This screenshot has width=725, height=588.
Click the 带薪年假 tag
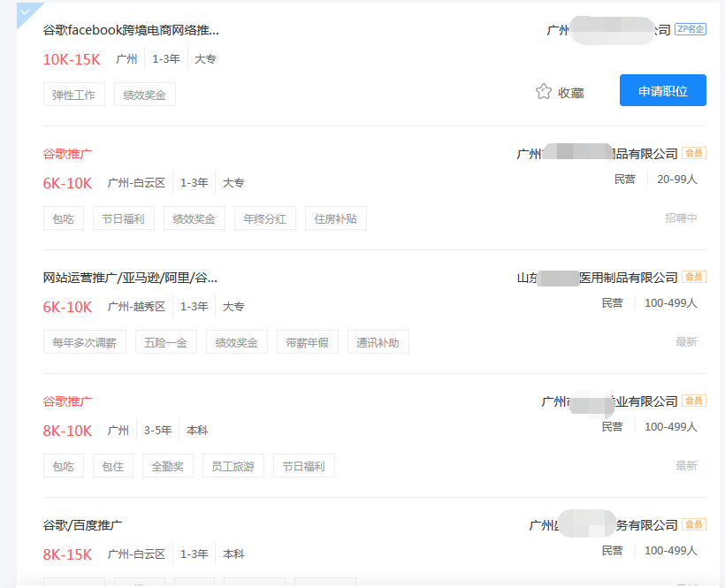pos(308,342)
